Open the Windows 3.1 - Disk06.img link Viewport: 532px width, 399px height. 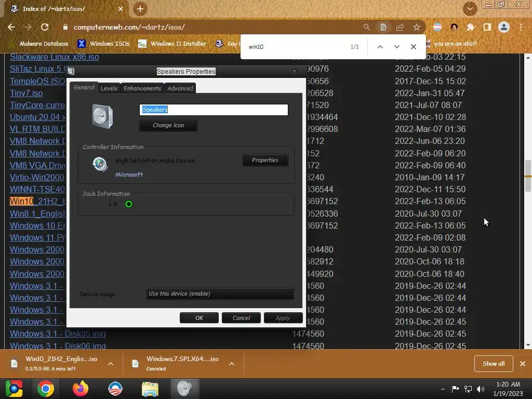tap(58, 345)
